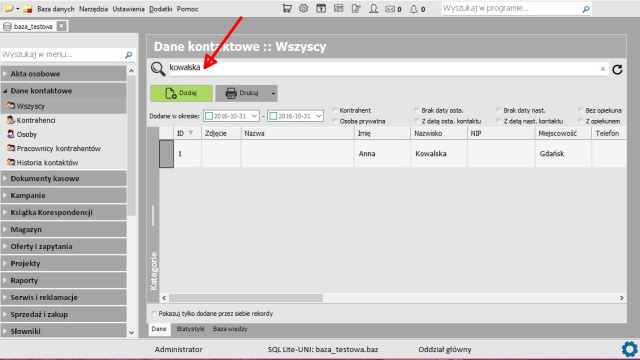Refresh the contacts list
This screenshot has height=360, width=640.
pyautogui.click(x=617, y=69)
